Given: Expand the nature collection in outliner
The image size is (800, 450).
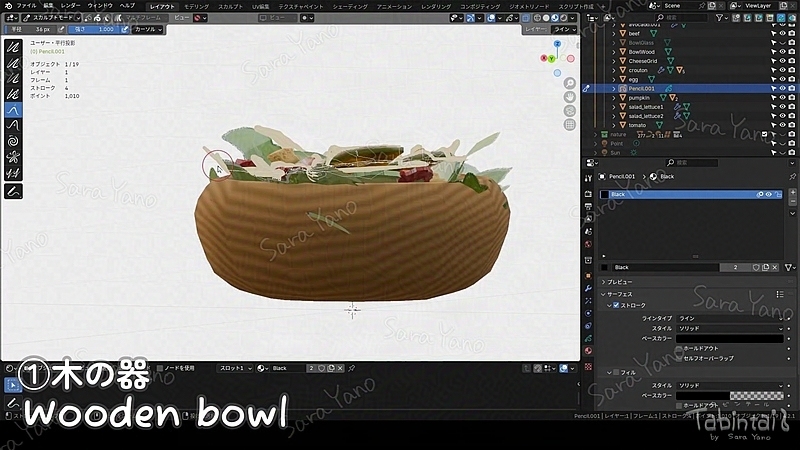Looking at the screenshot, I should point(595,135).
